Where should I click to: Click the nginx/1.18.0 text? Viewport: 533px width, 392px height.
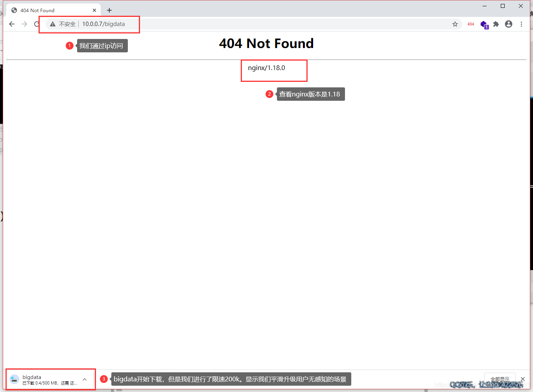click(x=266, y=68)
